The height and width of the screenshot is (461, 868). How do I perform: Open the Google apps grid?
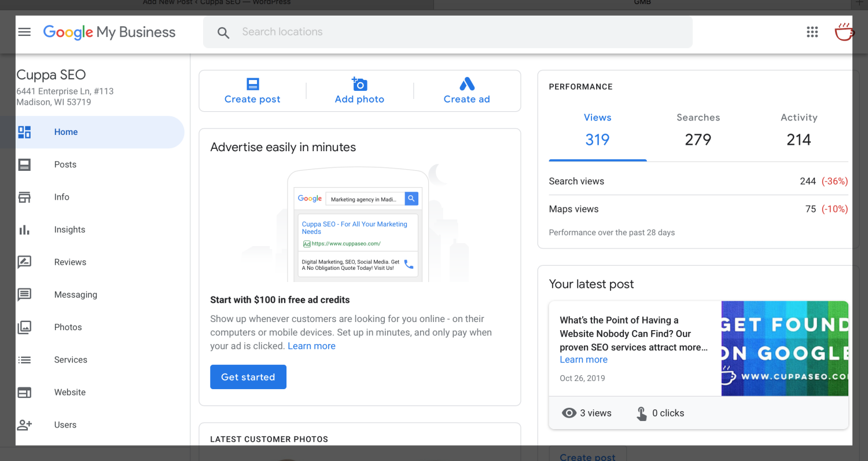pos(812,32)
